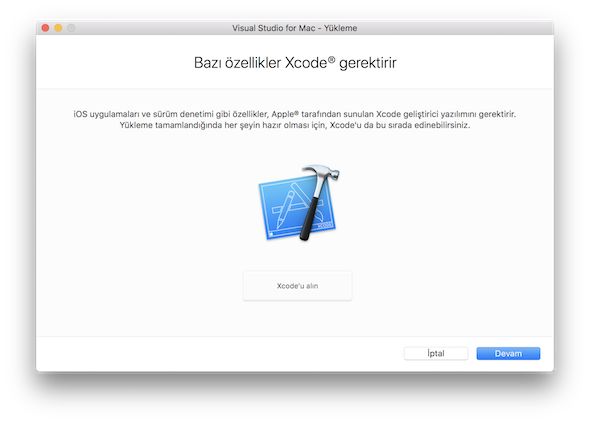590x423 pixels.
Task: Continue setup with the Devam button
Action: coord(508,353)
